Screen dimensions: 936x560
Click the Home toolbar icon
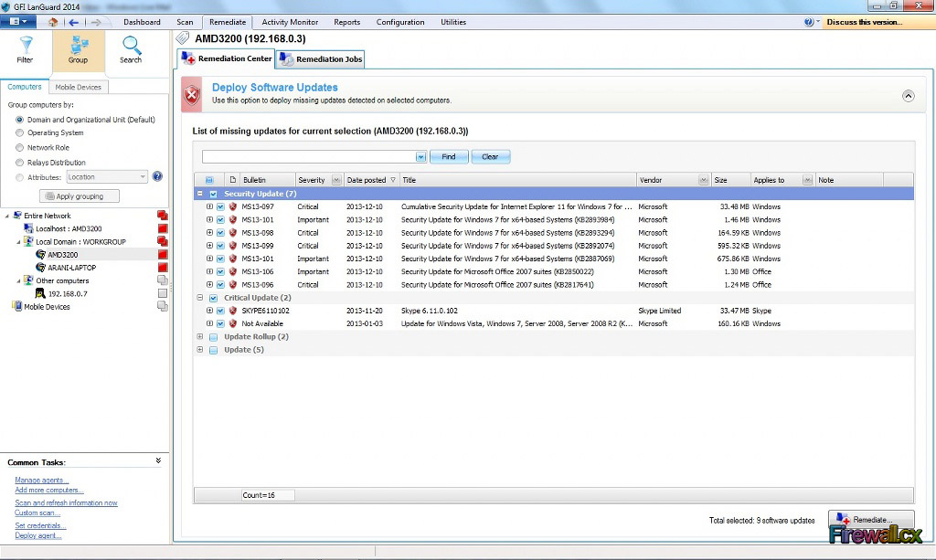[53, 22]
